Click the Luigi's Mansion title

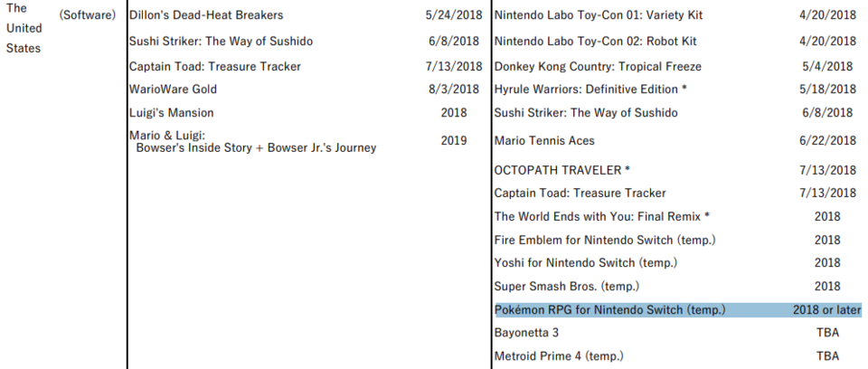(172, 113)
